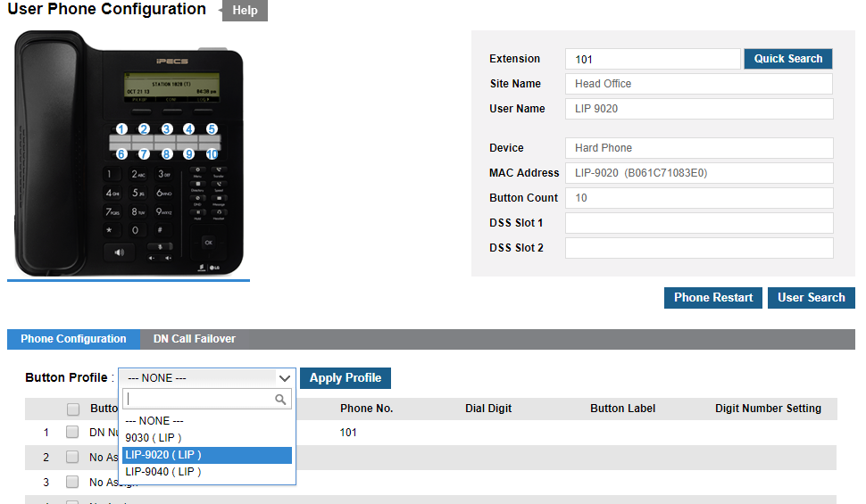Click the User Name field LIP 9020

699,109
